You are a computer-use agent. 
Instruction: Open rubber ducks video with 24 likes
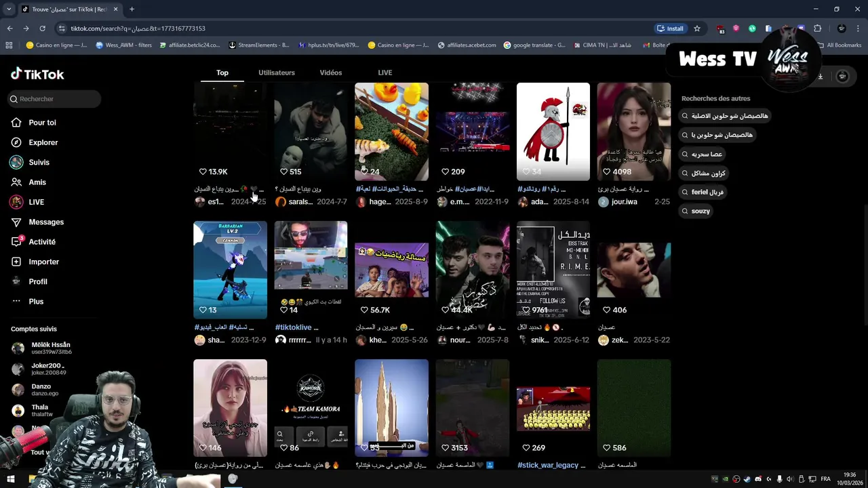391,131
